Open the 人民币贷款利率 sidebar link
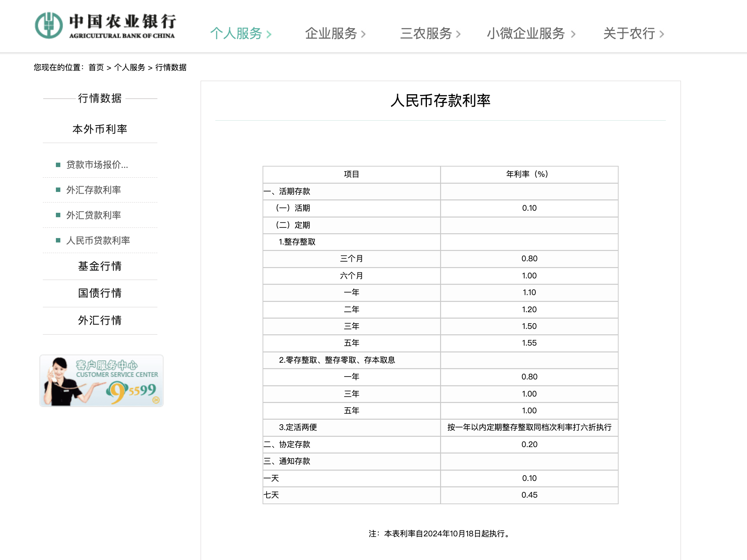747x560 pixels. tap(98, 240)
